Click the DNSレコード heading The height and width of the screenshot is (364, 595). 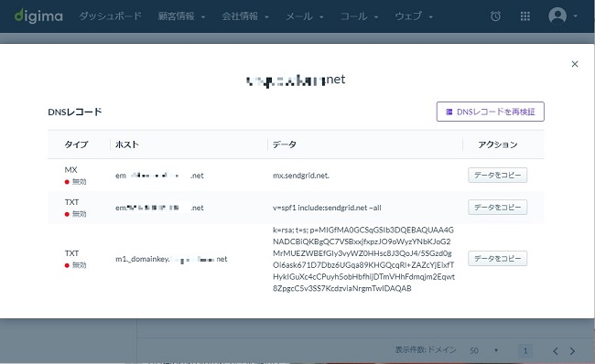75,112
